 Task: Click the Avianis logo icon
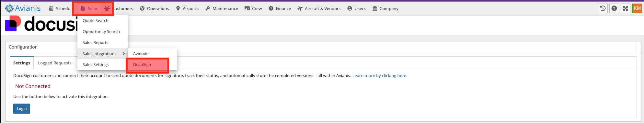9,8
